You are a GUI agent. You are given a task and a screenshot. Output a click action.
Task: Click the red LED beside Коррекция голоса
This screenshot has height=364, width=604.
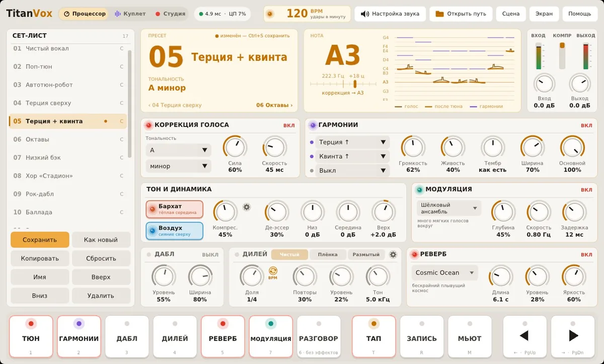click(148, 125)
